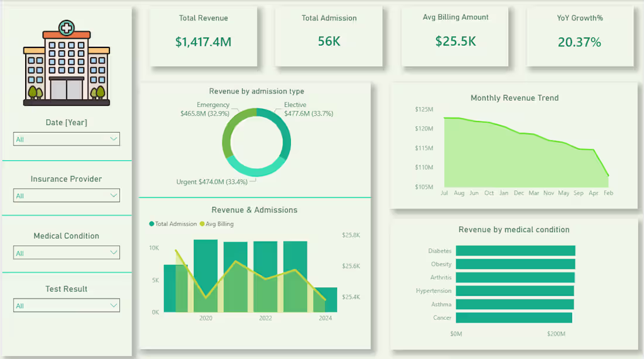
Task: Select the Obesity revenue bar
Action: pos(515,264)
